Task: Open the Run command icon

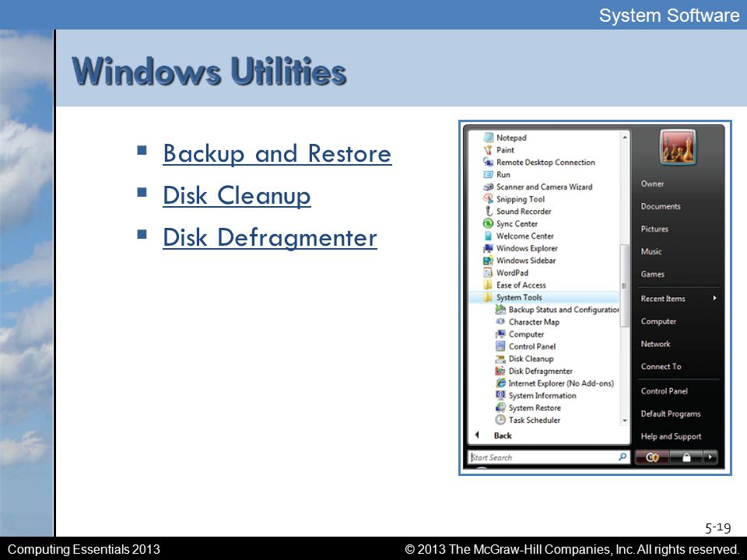Action: click(488, 174)
